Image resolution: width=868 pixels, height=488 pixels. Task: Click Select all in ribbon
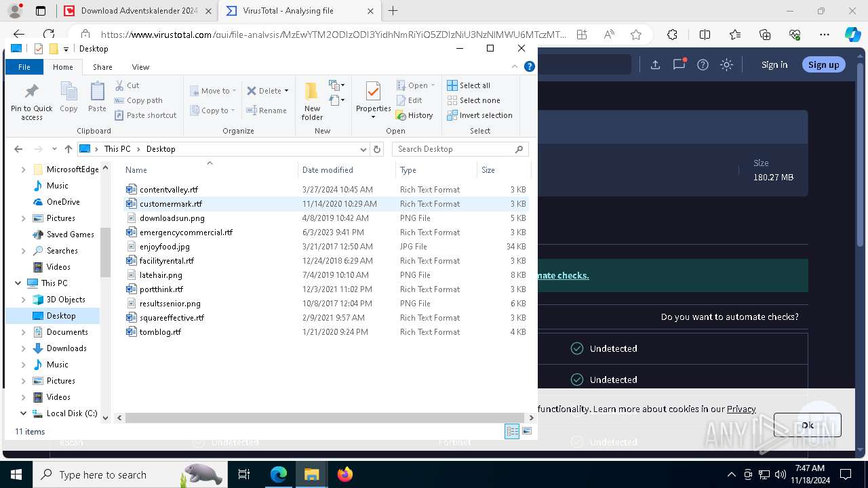click(x=469, y=85)
